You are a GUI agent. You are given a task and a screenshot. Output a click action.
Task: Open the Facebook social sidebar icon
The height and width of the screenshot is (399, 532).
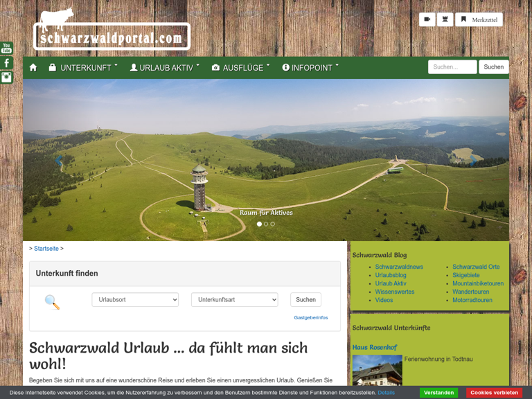coord(6,63)
